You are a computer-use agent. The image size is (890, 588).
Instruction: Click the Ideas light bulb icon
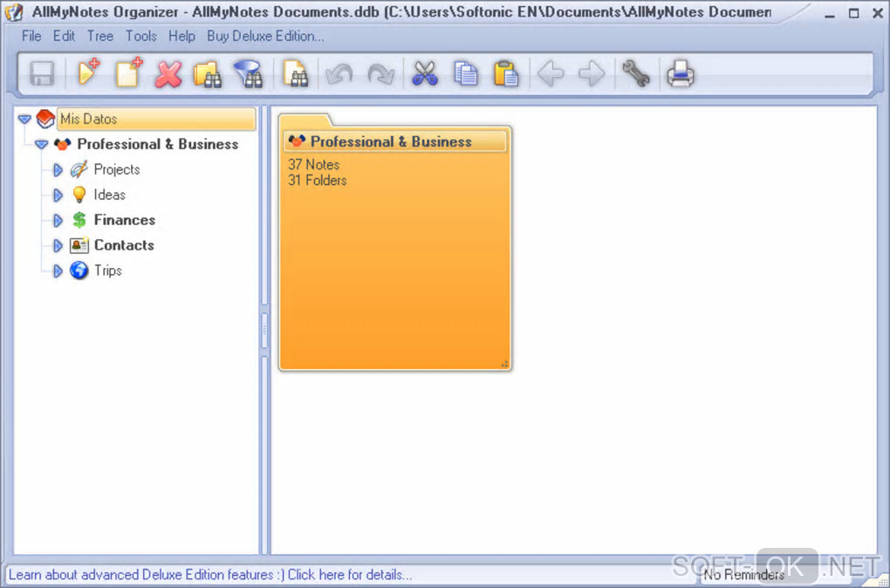tap(79, 195)
